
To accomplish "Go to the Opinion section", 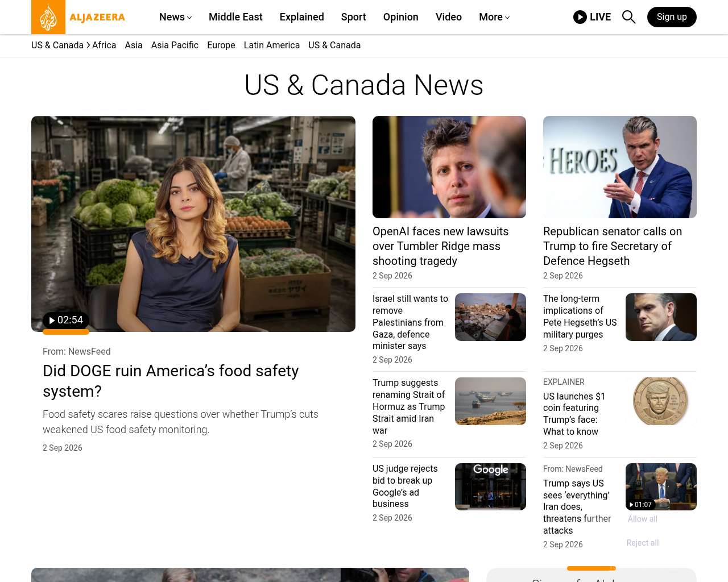I will click(x=400, y=17).
